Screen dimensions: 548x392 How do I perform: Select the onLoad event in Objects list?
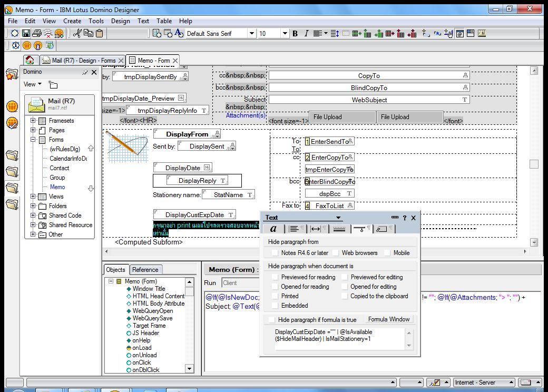(x=142, y=348)
